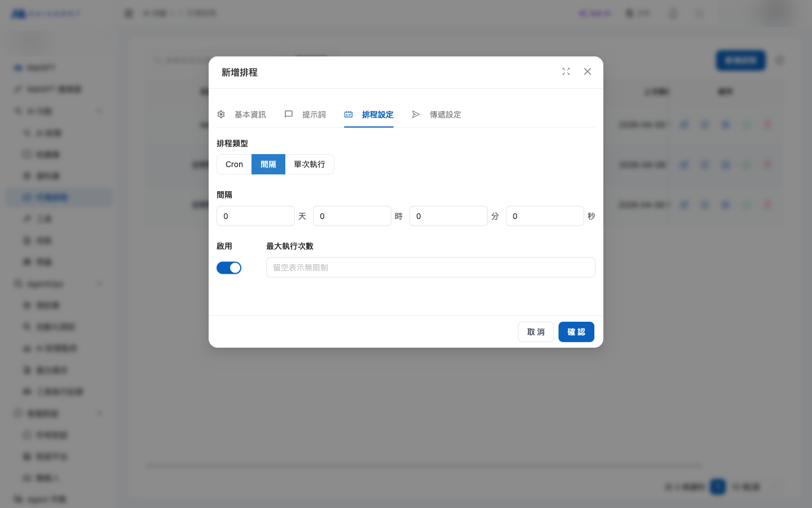812x508 pixels.
Task: Select the 排程設定 tab
Action: click(369, 115)
